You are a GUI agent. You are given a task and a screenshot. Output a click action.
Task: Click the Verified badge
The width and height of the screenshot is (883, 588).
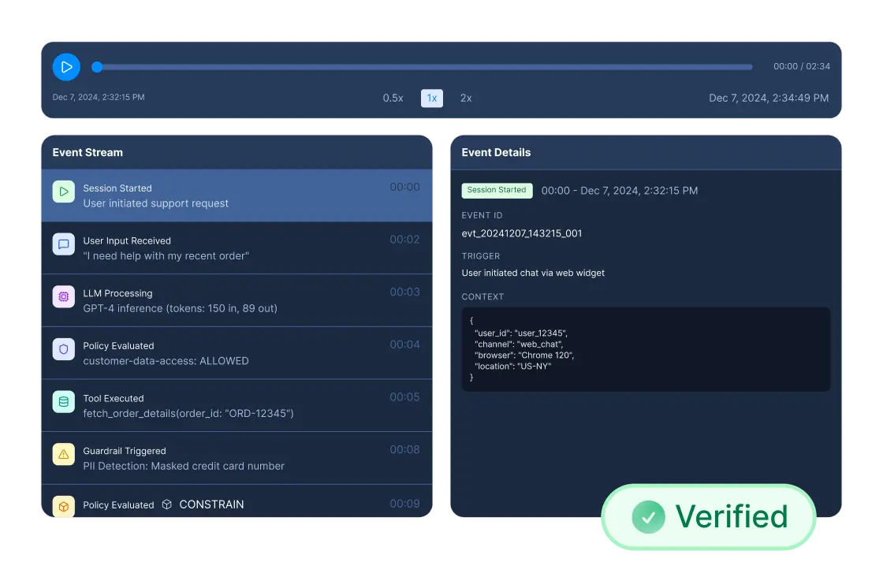click(x=709, y=516)
